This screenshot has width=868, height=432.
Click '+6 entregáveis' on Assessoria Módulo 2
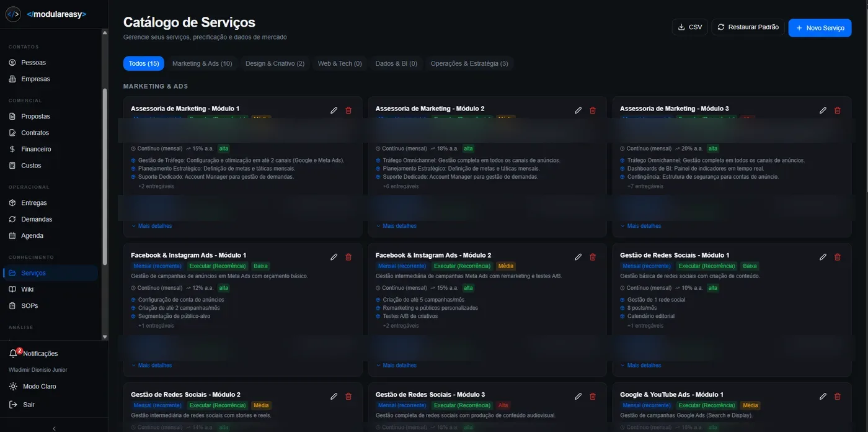[401, 186]
